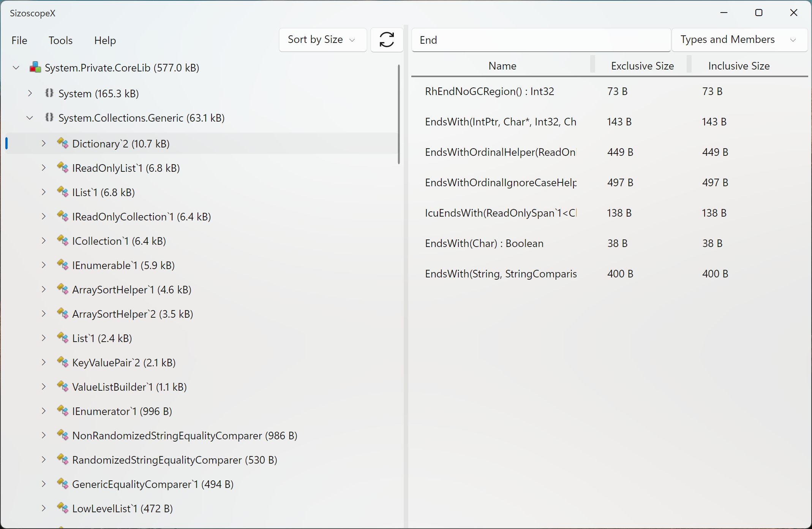The height and width of the screenshot is (529, 812).
Task: Click the tree view vertical scrollbar
Action: pyautogui.click(x=399, y=114)
